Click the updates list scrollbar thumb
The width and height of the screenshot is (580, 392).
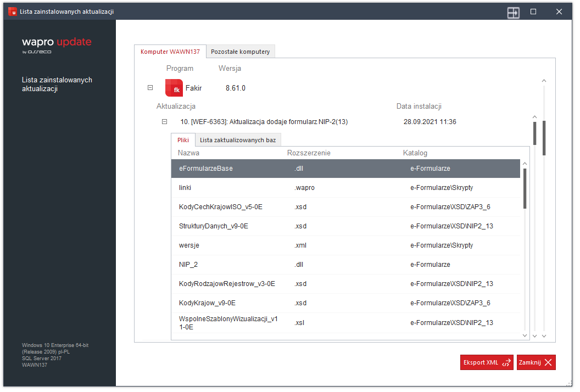[x=534, y=133]
